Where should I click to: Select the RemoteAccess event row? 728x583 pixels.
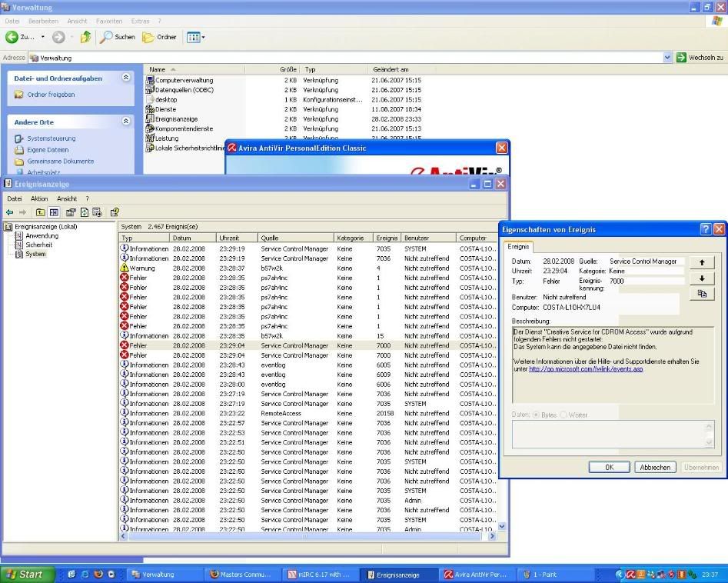[308, 413]
